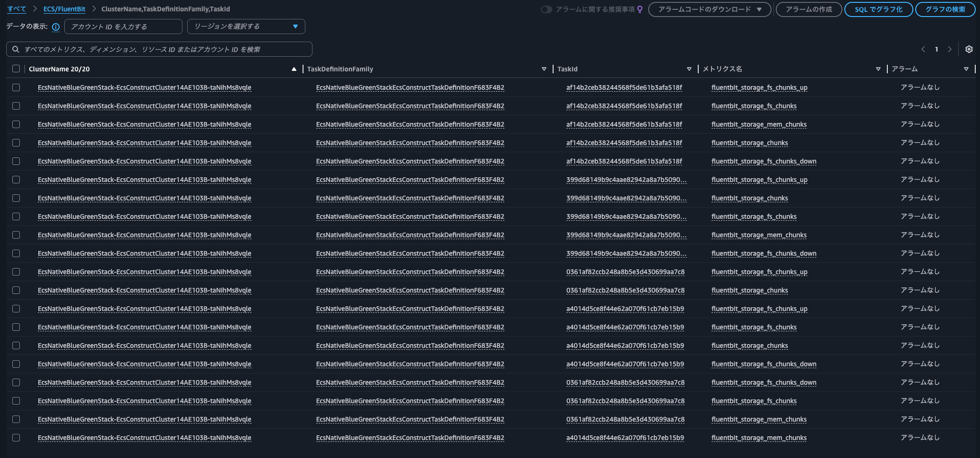Select the first row's fluentbit_storage_fs_chunks_up checkbox

pyautogui.click(x=16, y=87)
